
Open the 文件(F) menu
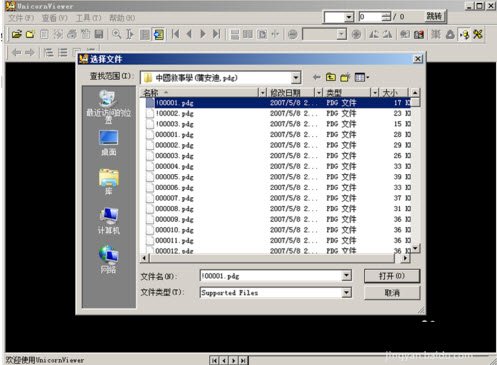pos(21,18)
